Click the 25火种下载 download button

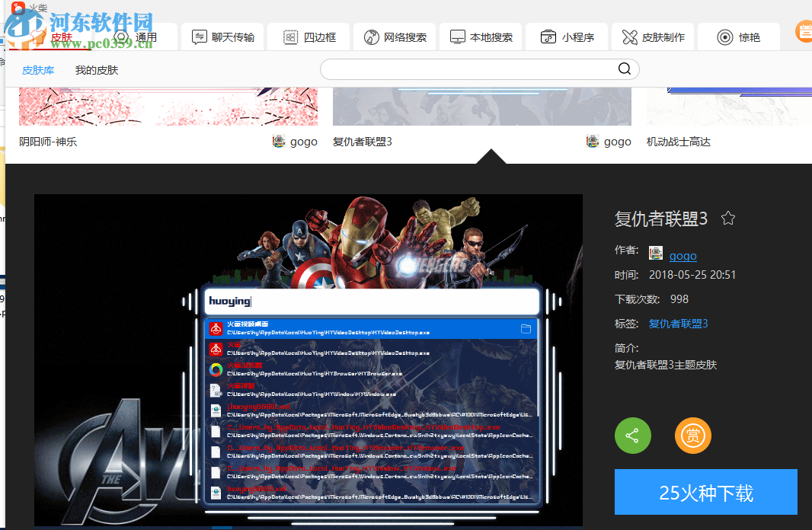(706, 492)
